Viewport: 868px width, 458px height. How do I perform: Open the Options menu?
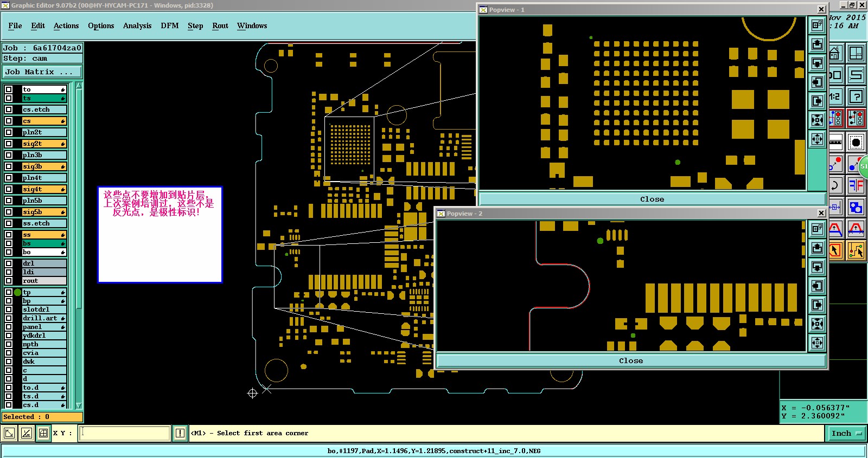click(101, 25)
